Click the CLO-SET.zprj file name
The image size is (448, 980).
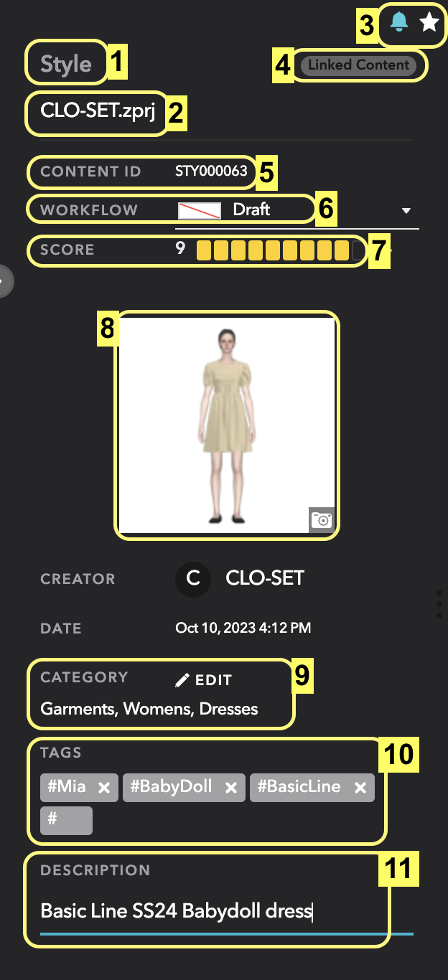pyautogui.click(x=98, y=110)
